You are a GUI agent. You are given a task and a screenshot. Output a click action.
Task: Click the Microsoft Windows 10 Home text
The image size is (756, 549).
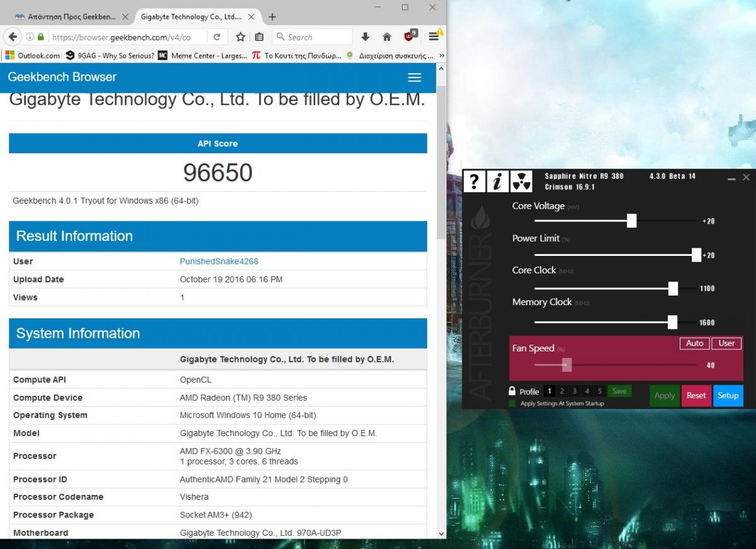tap(248, 415)
